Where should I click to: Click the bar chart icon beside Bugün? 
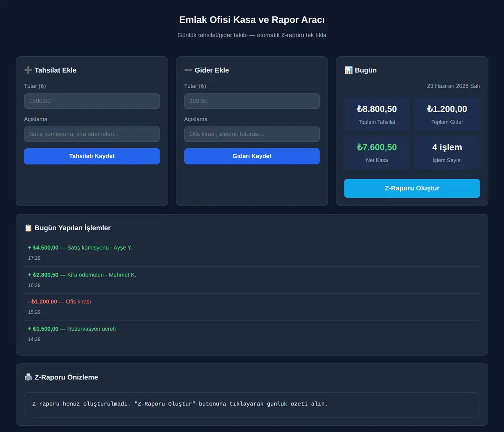(349, 70)
